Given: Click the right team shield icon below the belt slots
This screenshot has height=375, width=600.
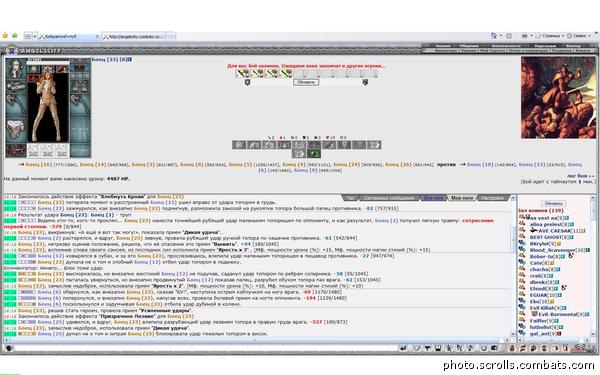Looking at the screenshot, I should [x=365, y=82].
